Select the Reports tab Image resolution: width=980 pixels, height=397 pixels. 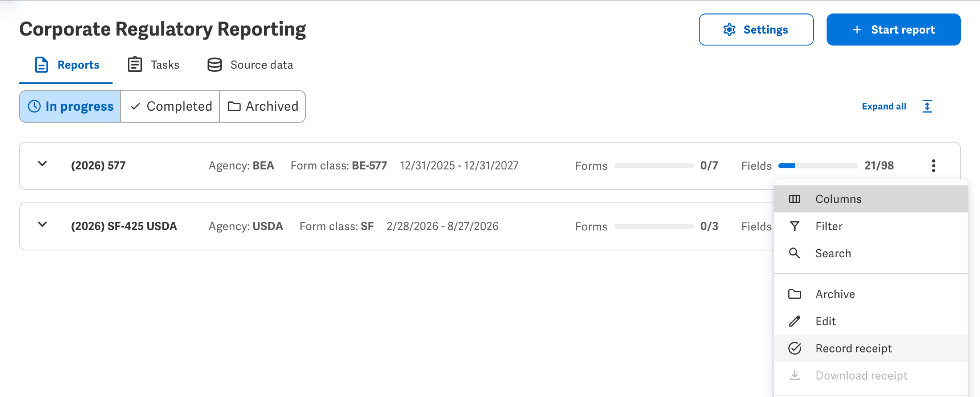66,65
